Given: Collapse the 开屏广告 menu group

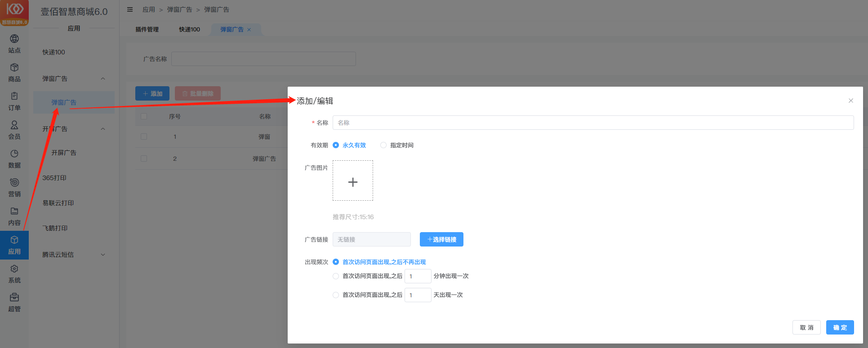Looking at the screenshot, I should 103,129.
